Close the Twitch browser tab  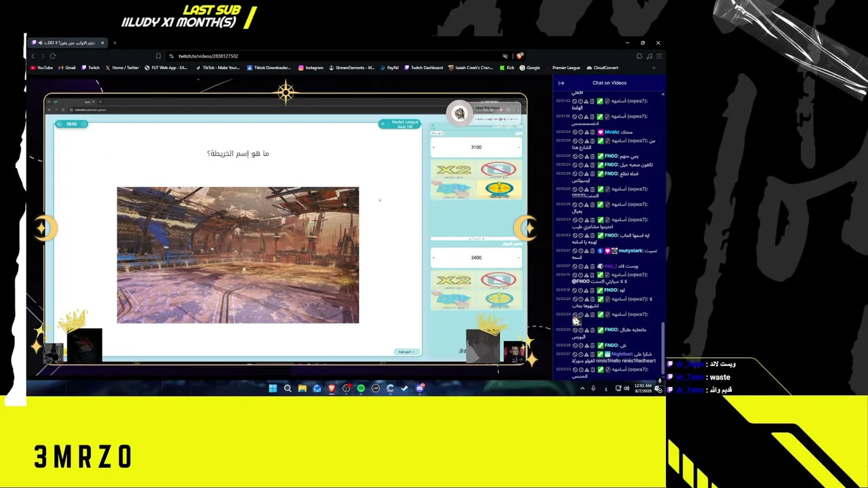coord(102,43)
